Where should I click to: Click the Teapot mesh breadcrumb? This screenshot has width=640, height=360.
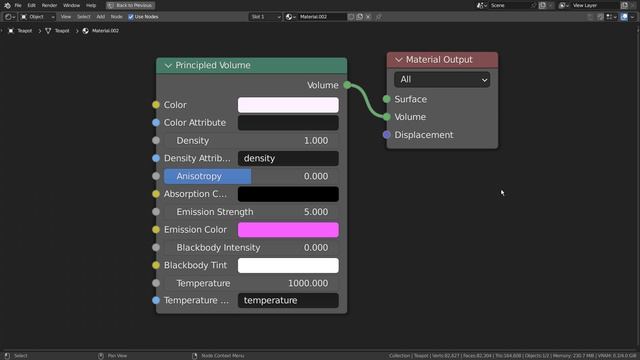58,31
